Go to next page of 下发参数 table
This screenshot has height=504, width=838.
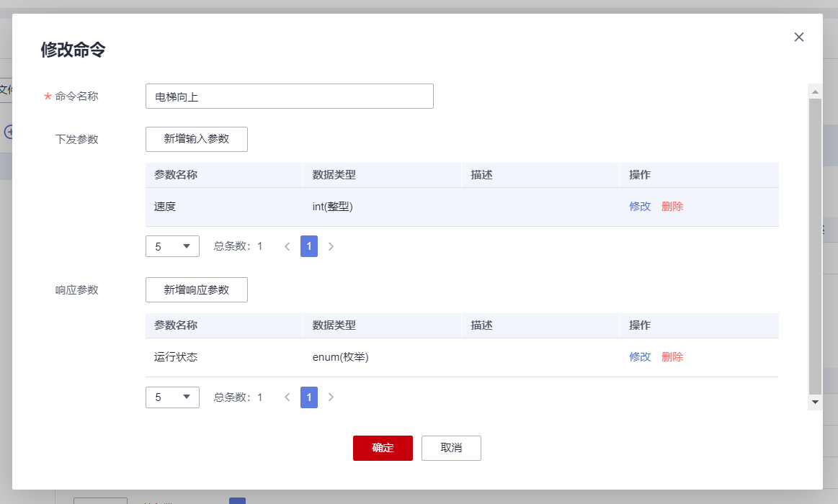pyautogui.click(x=331, y=246)
